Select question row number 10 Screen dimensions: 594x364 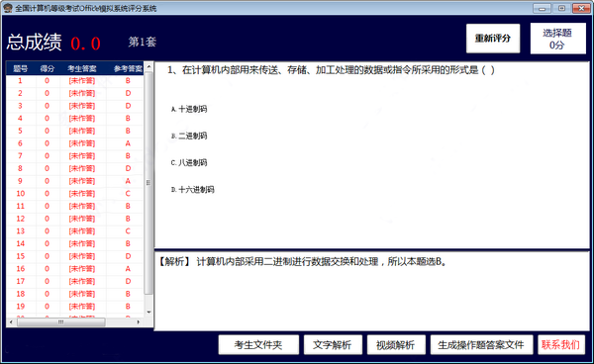[x=74, y=193]
